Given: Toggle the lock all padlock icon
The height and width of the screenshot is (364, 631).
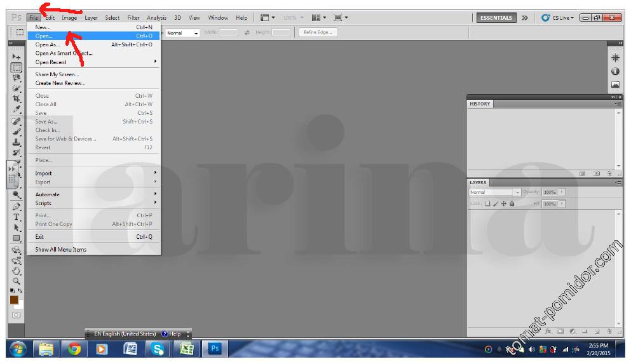Looking at the screenshot, I should (512, 204).
